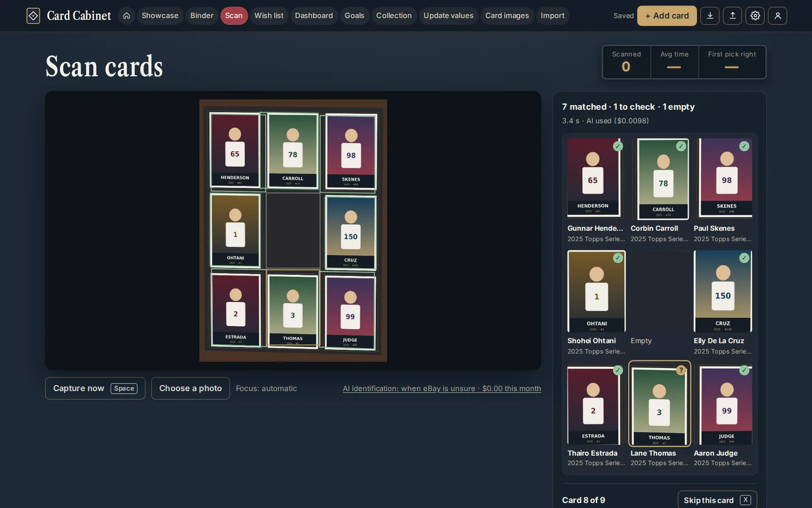Click Skip this card button

tap(717, 500)
